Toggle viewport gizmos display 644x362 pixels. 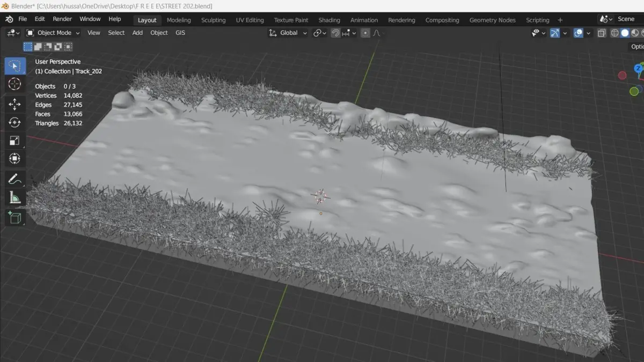[x=555, y=33]
